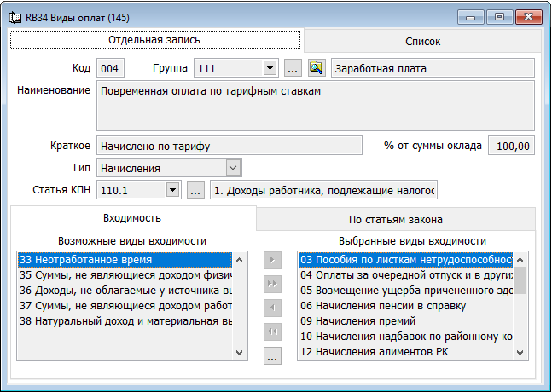Click the double left arrow remove-all button
The width and height of the screenshot is (552, 392).
(x=272, y=331)
